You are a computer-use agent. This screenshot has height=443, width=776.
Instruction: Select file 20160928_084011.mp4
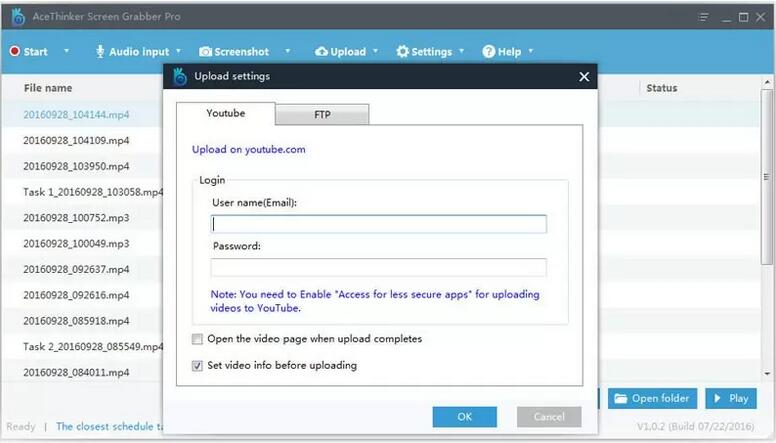(76, 372)
